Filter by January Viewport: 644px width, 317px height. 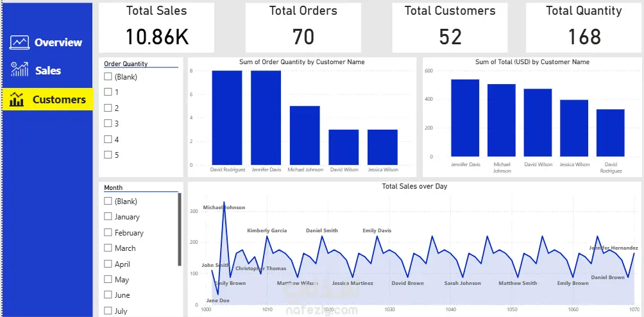(x=108, y=216)
